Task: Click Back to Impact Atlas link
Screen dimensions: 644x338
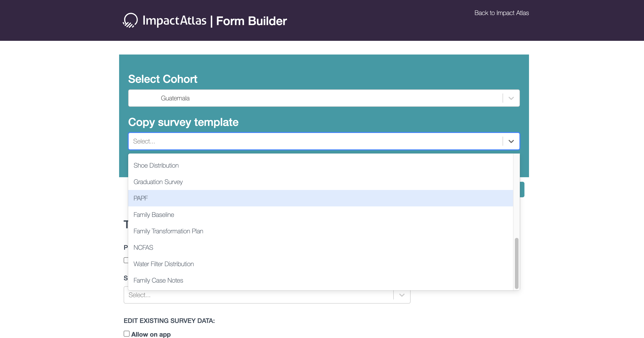Action: [x=501, y=13]
